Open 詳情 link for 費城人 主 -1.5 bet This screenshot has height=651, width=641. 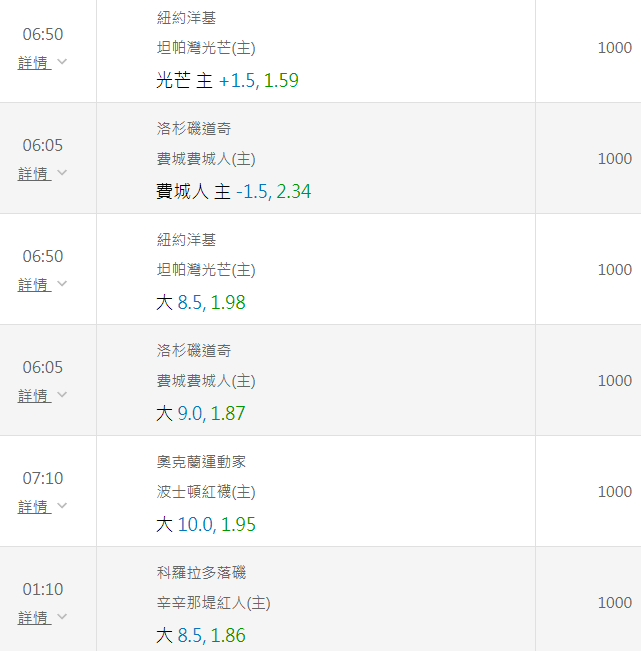[x=33, y=174]
